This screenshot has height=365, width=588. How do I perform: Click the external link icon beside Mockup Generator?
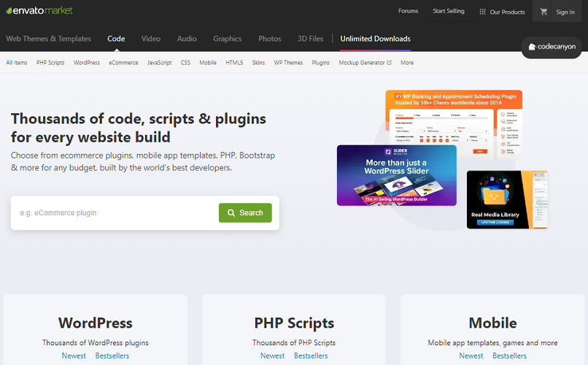390,63
